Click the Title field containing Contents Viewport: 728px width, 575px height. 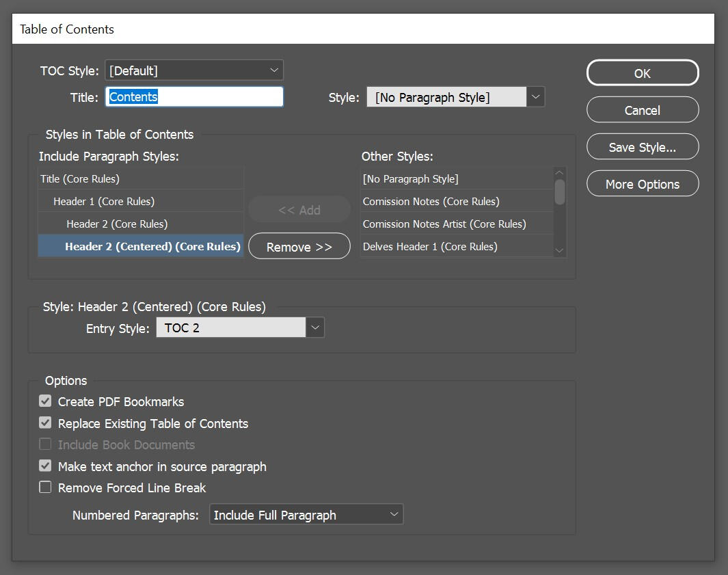click(x=194, y=96)
